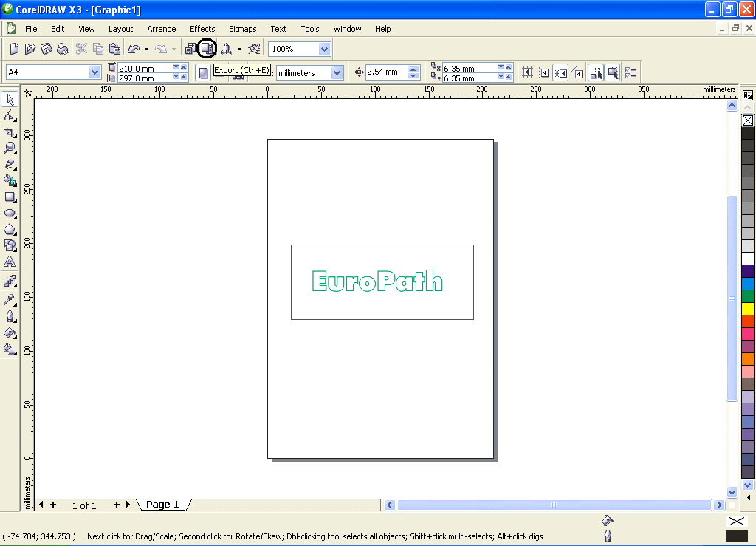Select the Polygon tool
Image resolution: width=756 pixels, height=546 pixels.
[10, 230]
